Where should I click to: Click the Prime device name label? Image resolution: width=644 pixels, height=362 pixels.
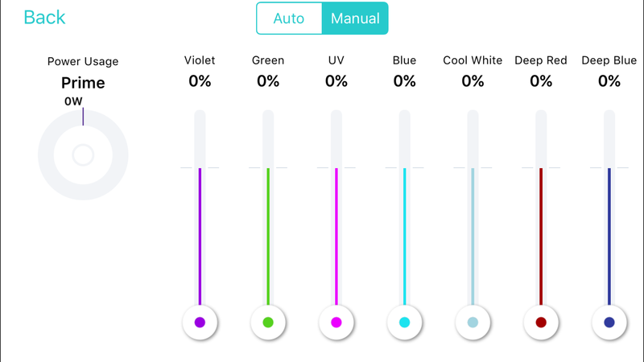pos(83,83)
